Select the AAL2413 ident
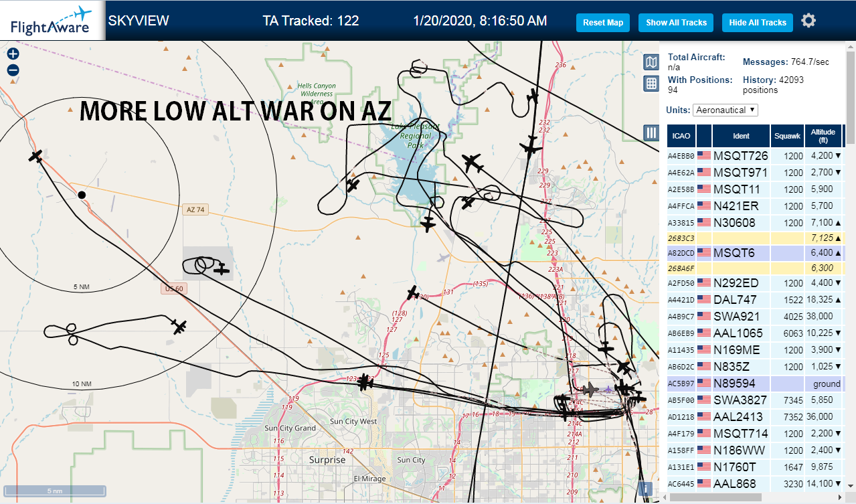The height and width of the screenshot is (504, 856). 738,417
